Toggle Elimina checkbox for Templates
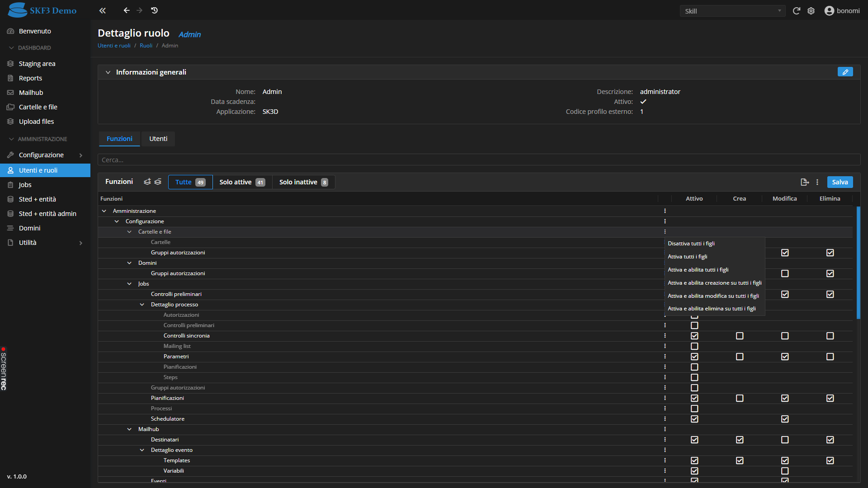Viewport: 868px width, 488px height. coord(830,460)
